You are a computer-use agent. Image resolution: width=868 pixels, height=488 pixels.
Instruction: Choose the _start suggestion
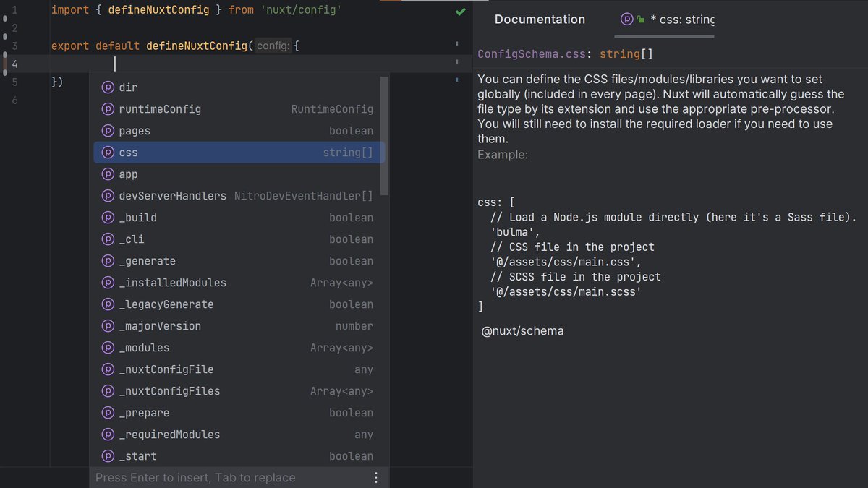pos(237,456)
